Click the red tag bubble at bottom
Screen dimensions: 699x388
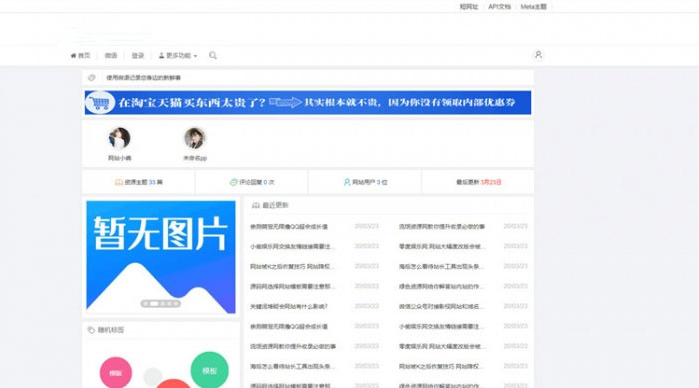click(x=174, y=384)
